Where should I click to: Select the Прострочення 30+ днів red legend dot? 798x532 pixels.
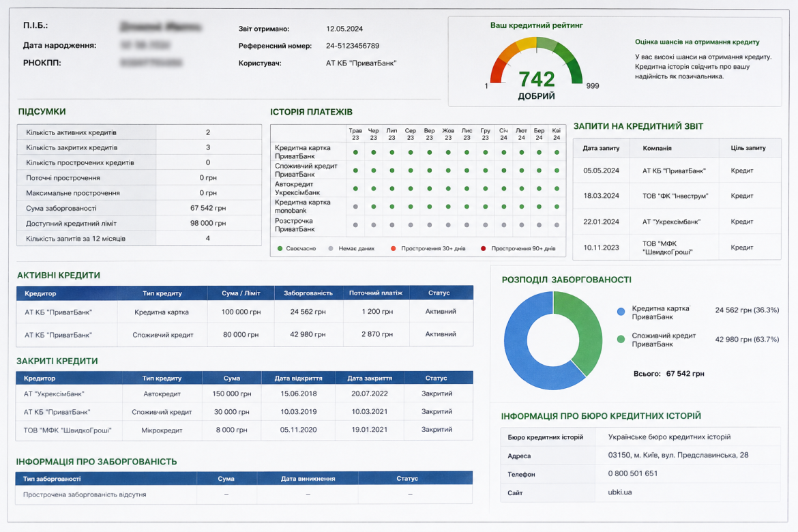pyautogui.click(x=393, y=248)
